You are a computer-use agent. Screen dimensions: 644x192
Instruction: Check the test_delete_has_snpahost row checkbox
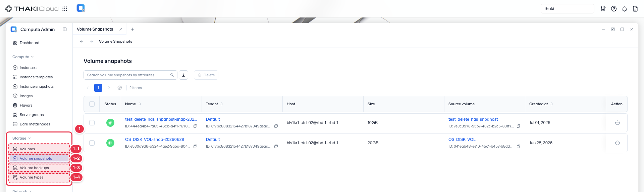point(92,123)
